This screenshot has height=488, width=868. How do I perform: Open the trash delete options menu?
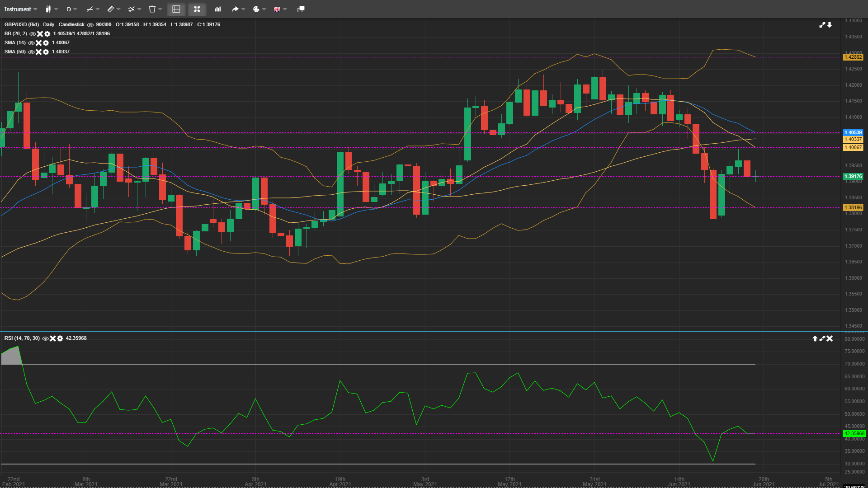[155, 9]
